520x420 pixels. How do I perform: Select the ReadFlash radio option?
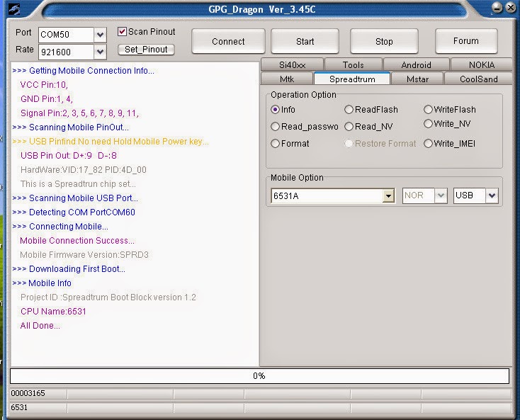(349, 110)
